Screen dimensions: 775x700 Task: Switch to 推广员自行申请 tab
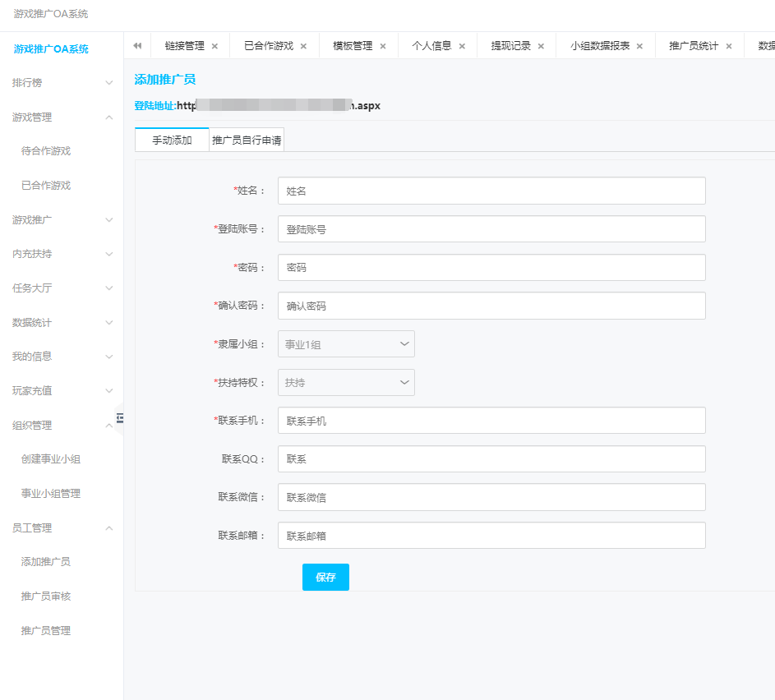pyautogui.click(x=247, y=140)
